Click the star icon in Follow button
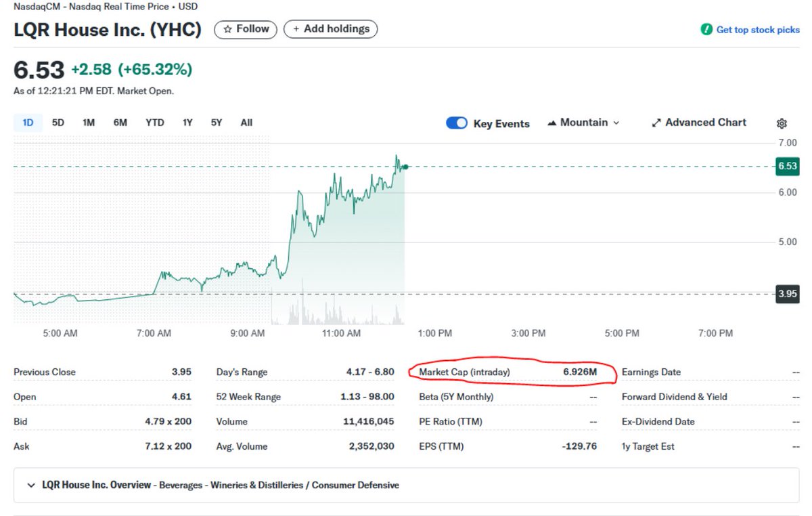This screenshot has height=516, width=812. pyautogui.click(x=228, y=29)
